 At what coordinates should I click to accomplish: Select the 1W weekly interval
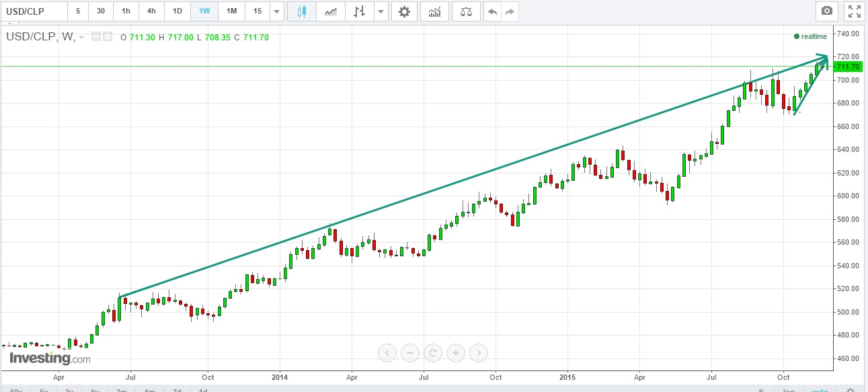pos(204,11)
